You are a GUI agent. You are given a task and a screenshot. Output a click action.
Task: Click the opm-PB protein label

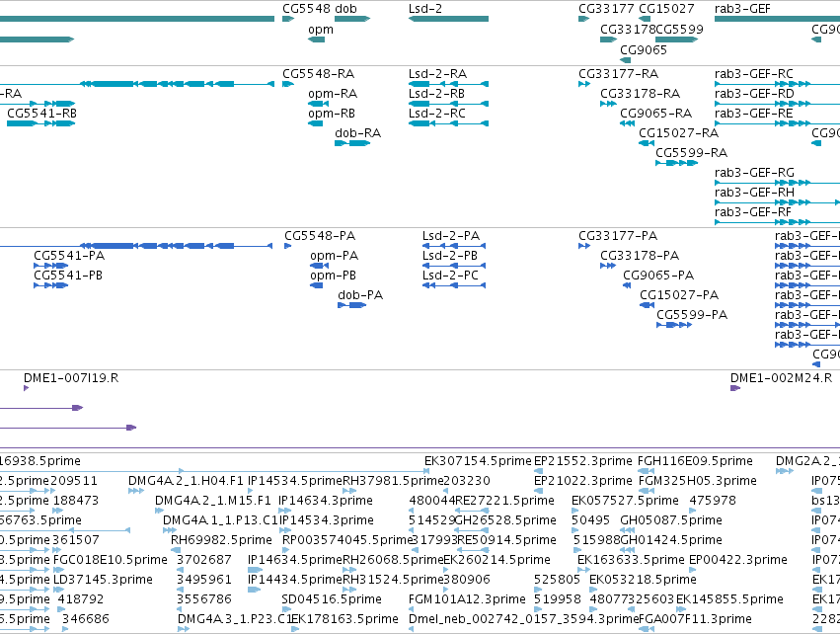click(334, 276)
